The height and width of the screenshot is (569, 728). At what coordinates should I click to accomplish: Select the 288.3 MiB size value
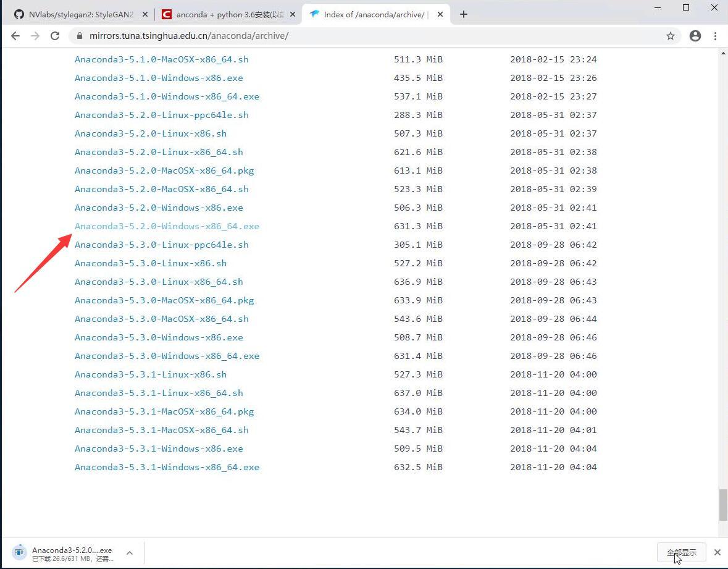418,115
